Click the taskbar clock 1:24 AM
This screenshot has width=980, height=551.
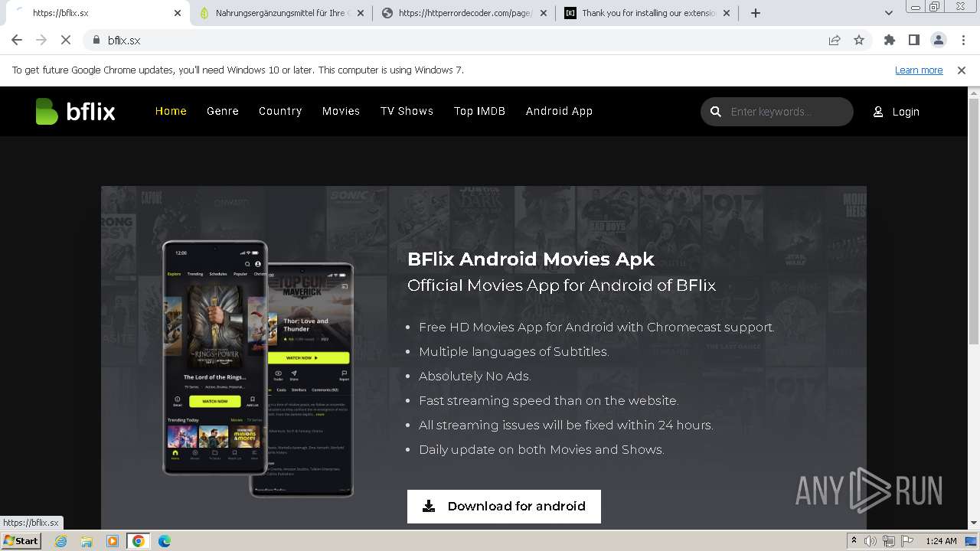(941, 541)
